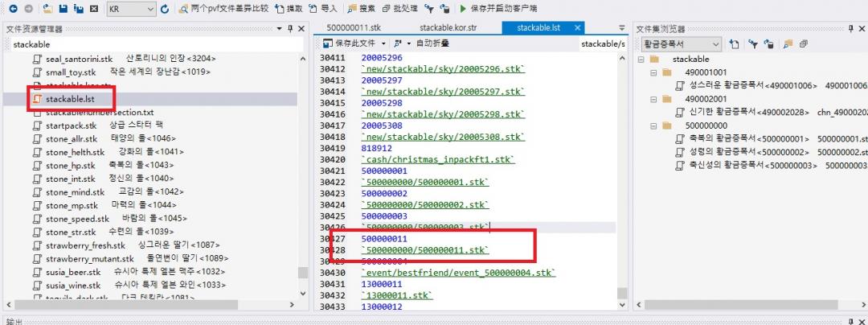Click the stackable search field in file explorer
This screenshot has height=325, width=868.
tap(153, 44)
